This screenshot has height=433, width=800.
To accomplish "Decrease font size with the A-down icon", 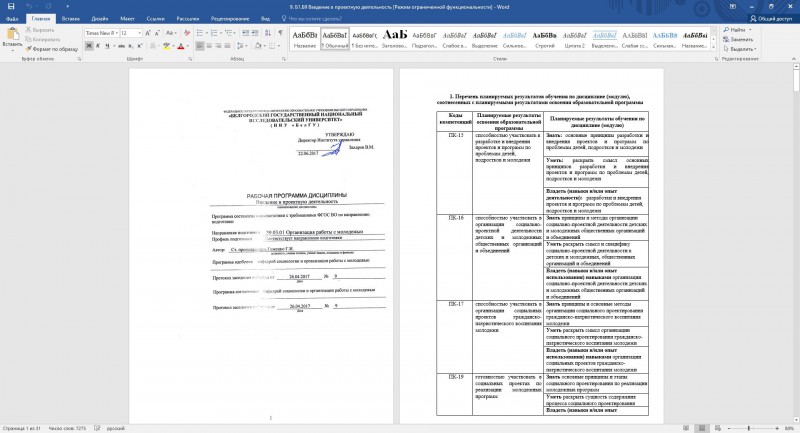I will point(157,33).
